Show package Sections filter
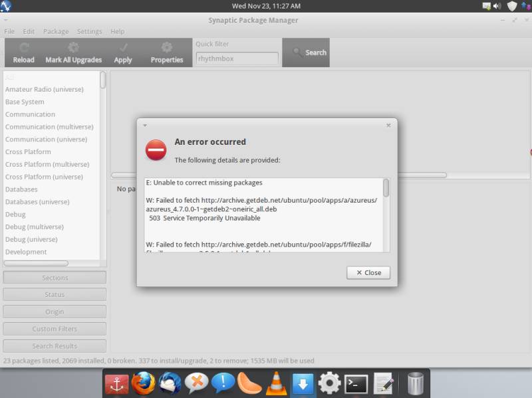This screenshot has width=532, height=398. click(55, 278)
